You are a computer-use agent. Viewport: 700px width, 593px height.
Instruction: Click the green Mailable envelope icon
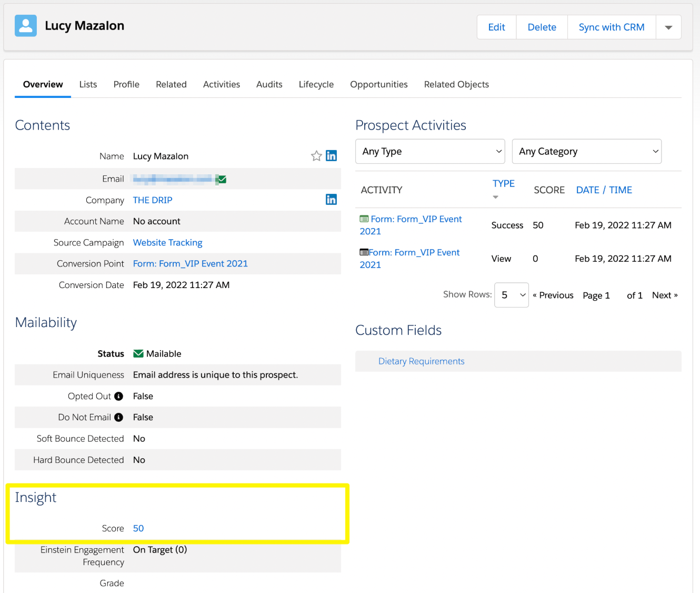coord(138,353)
